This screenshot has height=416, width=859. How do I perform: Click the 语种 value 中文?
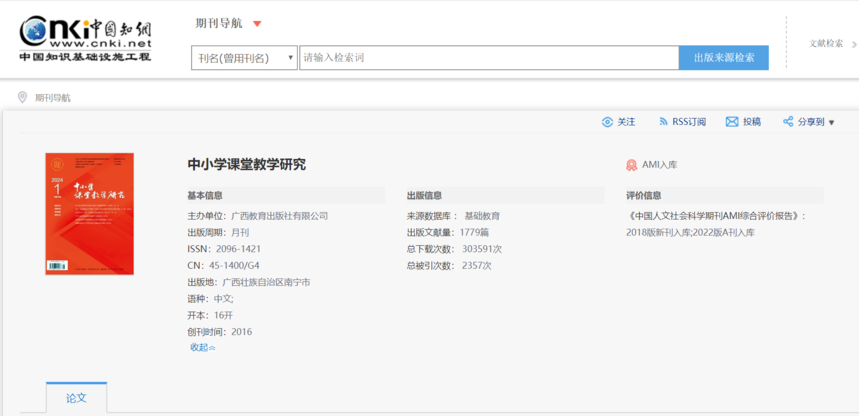pyautogui.click(x=224, y=299)
